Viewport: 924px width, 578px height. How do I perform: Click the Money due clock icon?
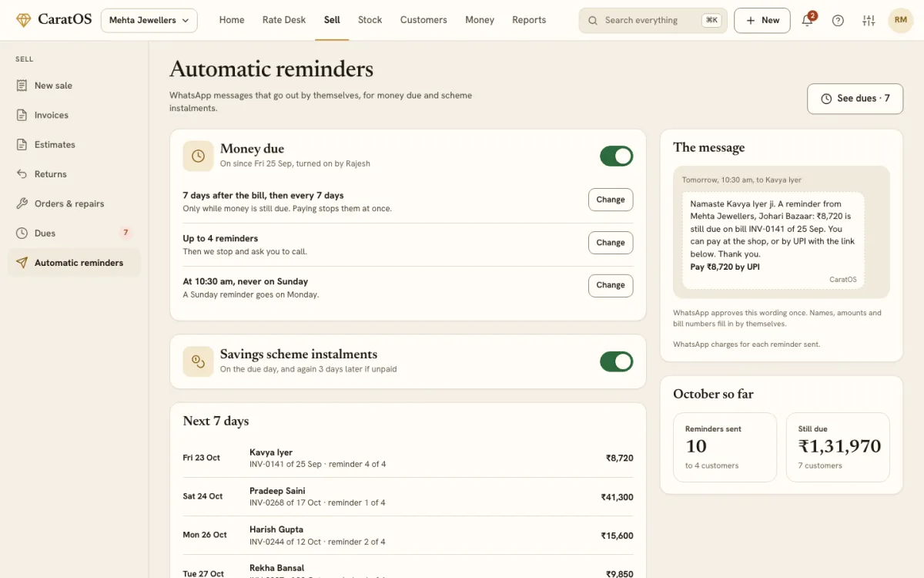pos(198,156)
